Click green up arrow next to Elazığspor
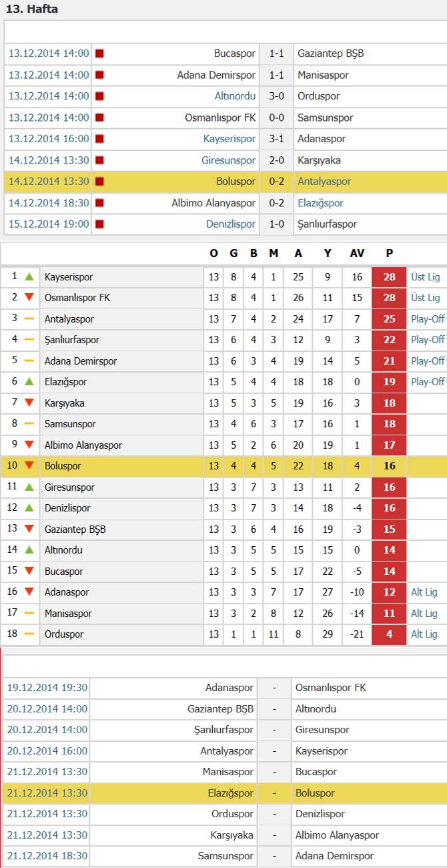This screenshot has height=868, width=447. pos(29,382)
